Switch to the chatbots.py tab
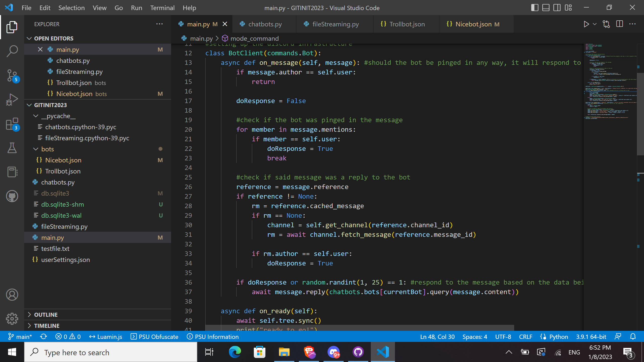Image resolution: width=644 pixels, height=362 pixels. pyautogui.click(x=265, y=24)
